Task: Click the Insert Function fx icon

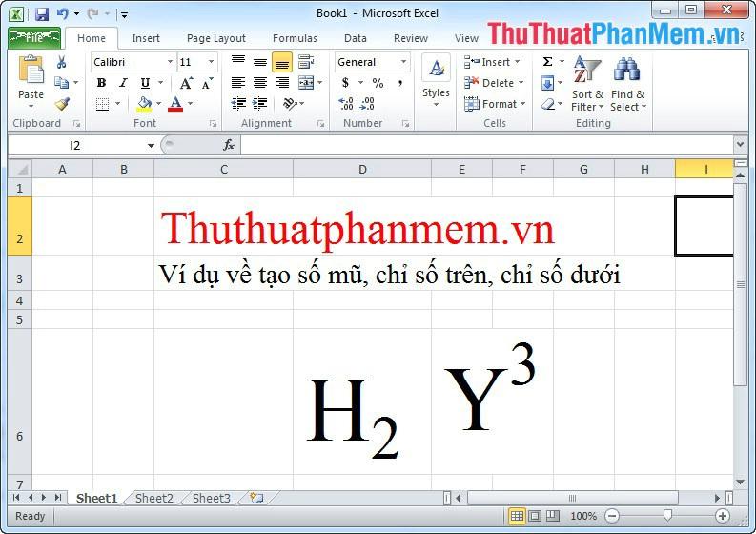Action: pyautogui.click(x=229, y=145)
